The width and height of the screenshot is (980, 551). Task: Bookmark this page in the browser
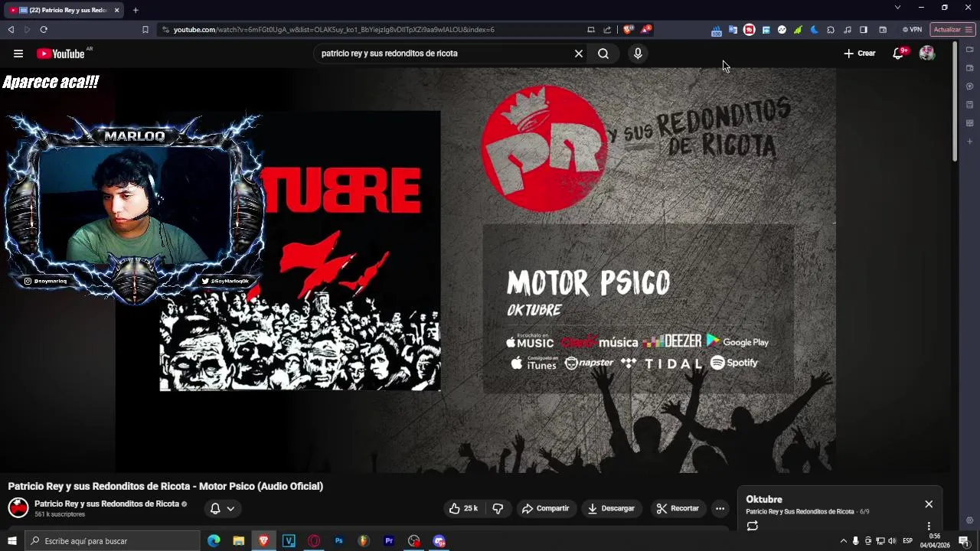pyautogui.click(x=145, y=30)
